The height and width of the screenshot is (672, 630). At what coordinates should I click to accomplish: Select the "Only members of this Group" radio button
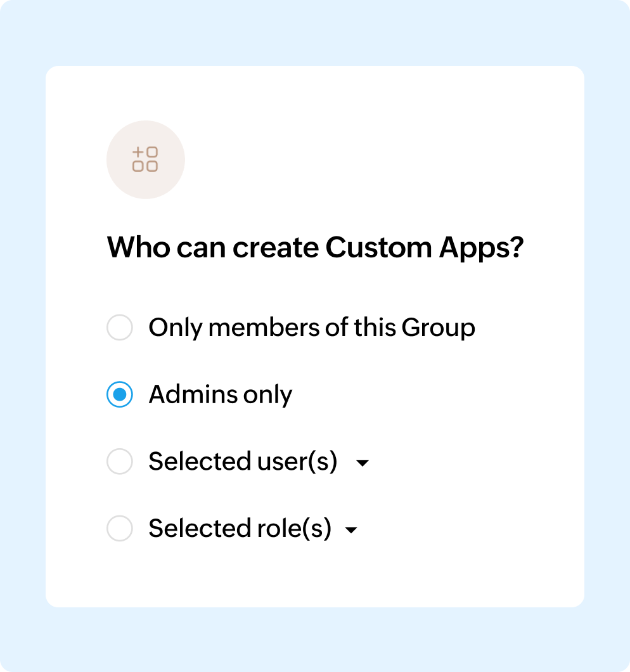point(120,328)
